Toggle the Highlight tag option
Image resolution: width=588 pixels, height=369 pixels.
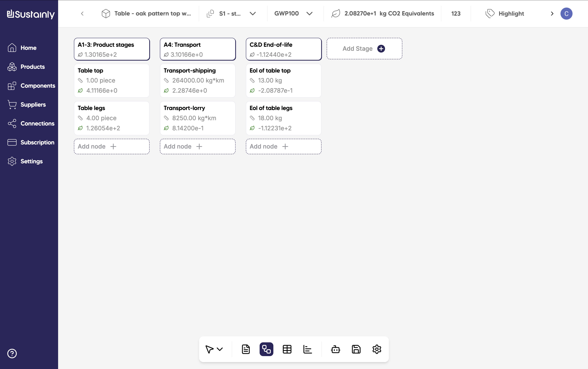click(505, 14)
